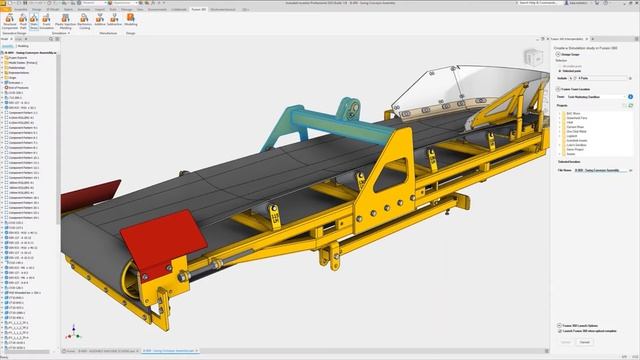
Task: Switch browser to the Assembly tab
Action: pyautogui.click(x=7, y=46)
